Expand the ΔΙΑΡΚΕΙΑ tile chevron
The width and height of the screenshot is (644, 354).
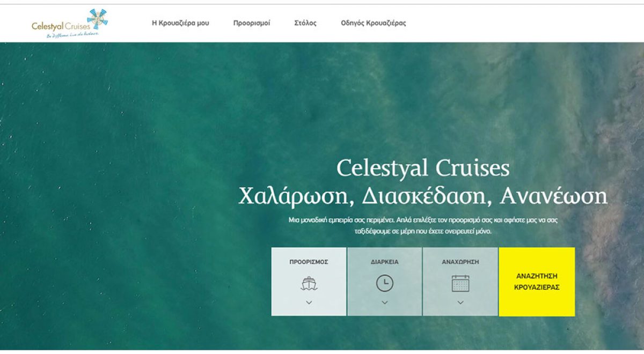tap(384, 303)
